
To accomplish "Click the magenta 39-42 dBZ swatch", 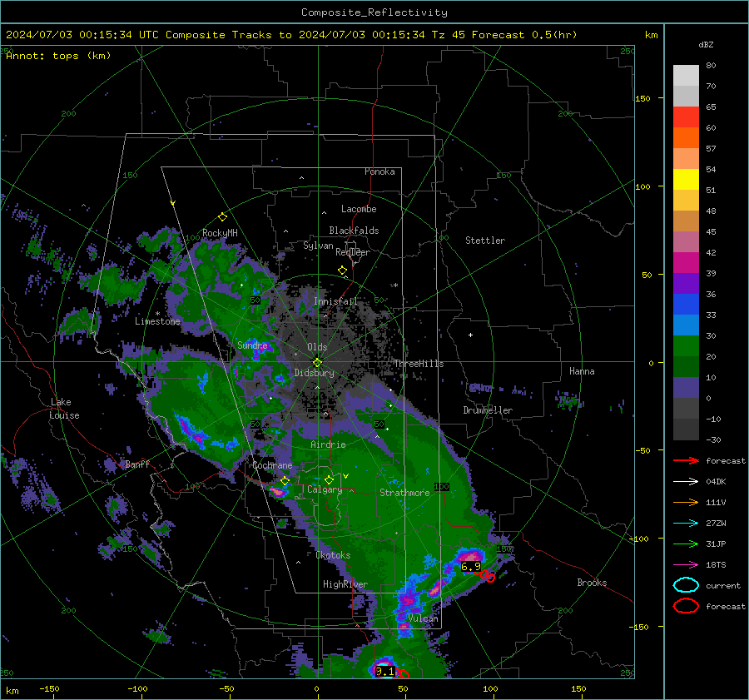I will click(x=686, y=263).
